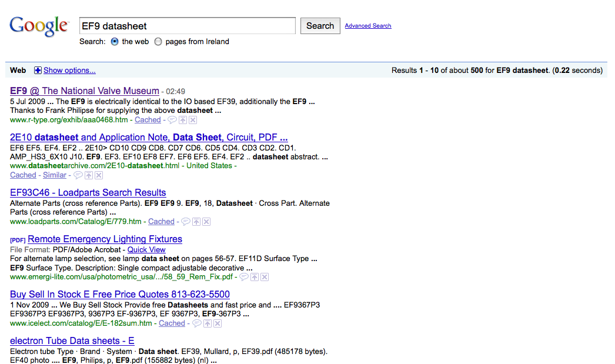Viewport: 615px width, 364px height.
Task: Click comment icon for datasheetarchive result
Action: click(x=78, y=175)
